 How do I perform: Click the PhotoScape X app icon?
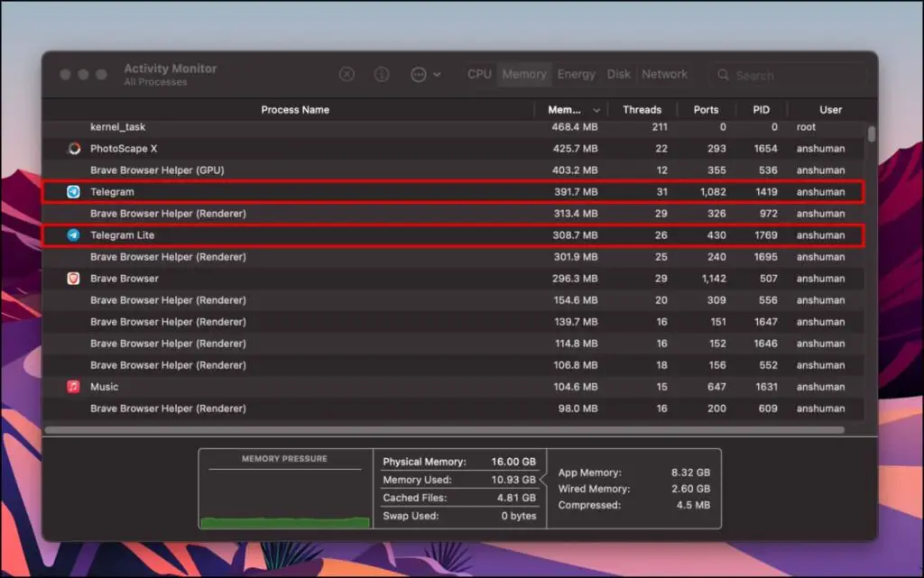click(74, 149)
